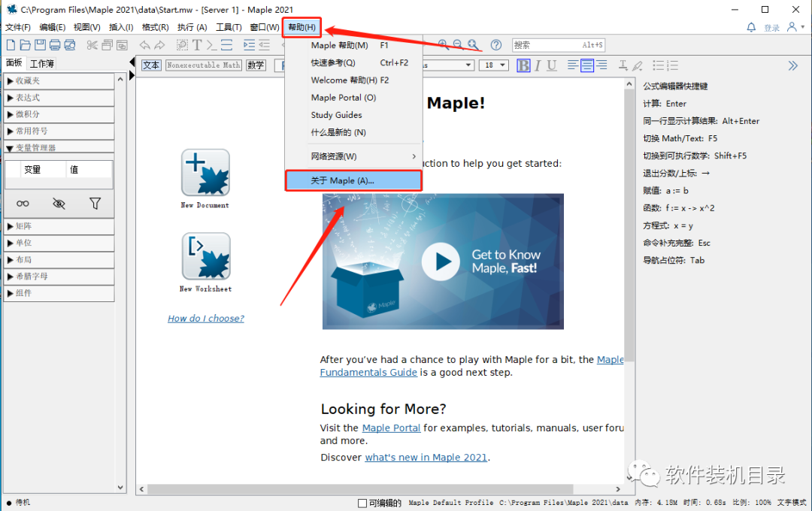The image size is (812, 511).
Task: Redo the last undone action
Action: 159,45
